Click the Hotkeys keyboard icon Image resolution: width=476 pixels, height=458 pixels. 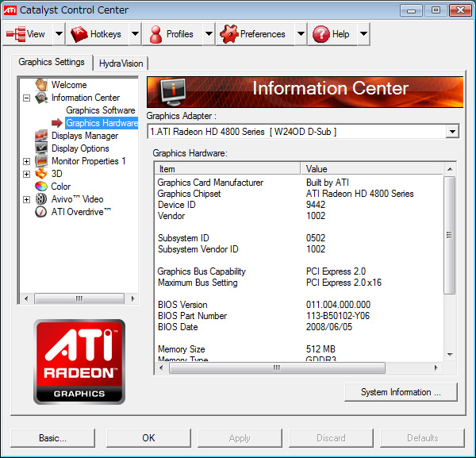[x=79, y=34]
